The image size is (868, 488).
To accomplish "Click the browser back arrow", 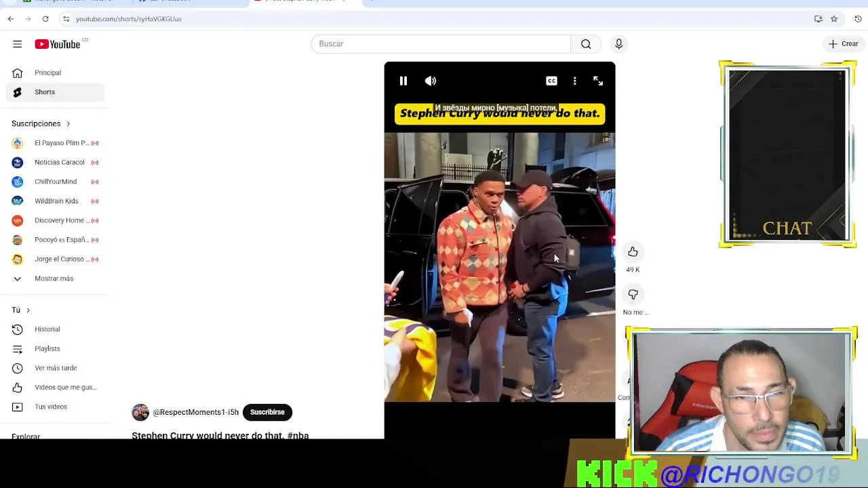I will pyautogui.click(x=11, y=19).
